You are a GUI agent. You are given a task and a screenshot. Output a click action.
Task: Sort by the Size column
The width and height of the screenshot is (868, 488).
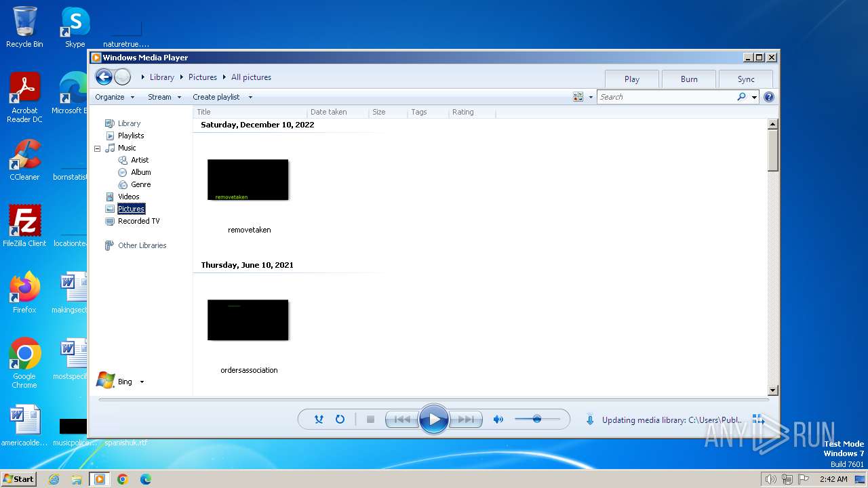[388, 112]
